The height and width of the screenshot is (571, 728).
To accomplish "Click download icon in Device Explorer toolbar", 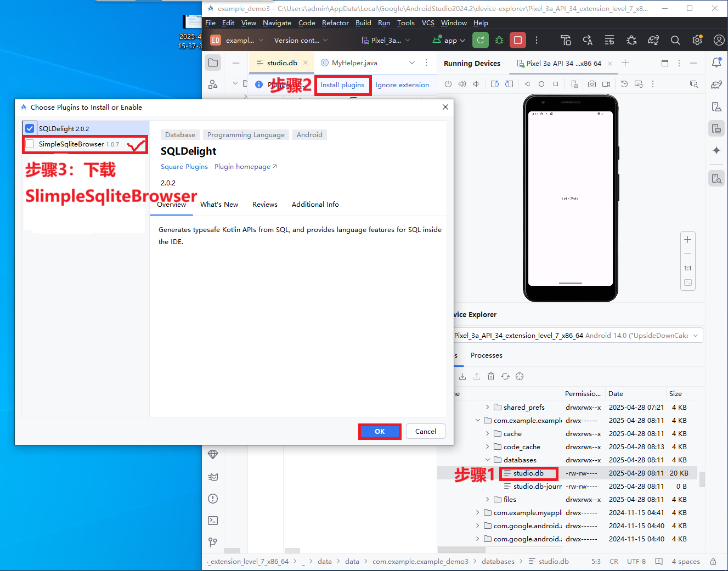I will 462,376.
